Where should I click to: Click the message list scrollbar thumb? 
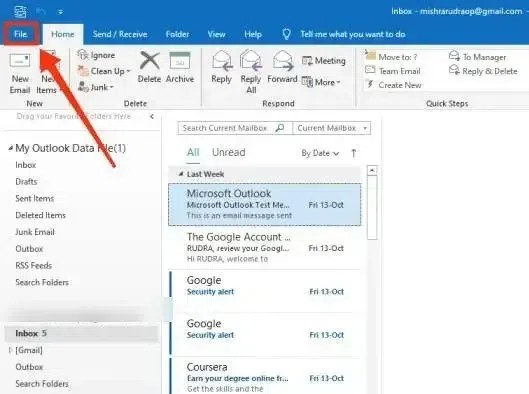(x=372, y=207)
